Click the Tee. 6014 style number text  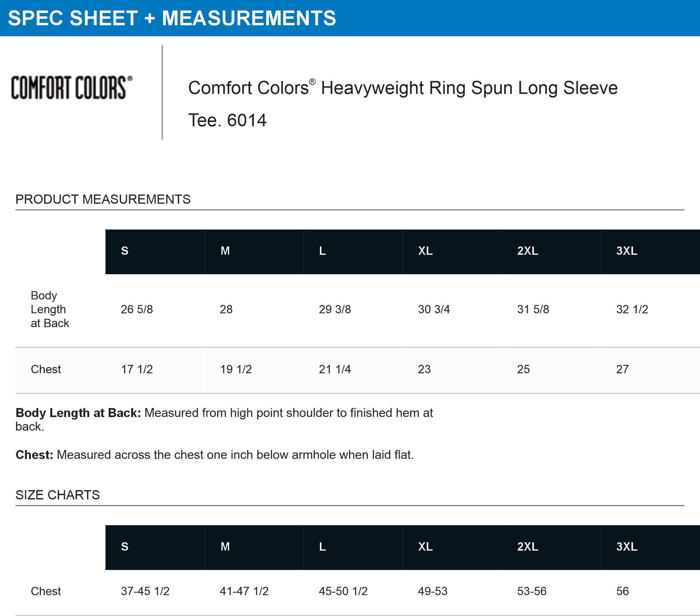[227, 120]
